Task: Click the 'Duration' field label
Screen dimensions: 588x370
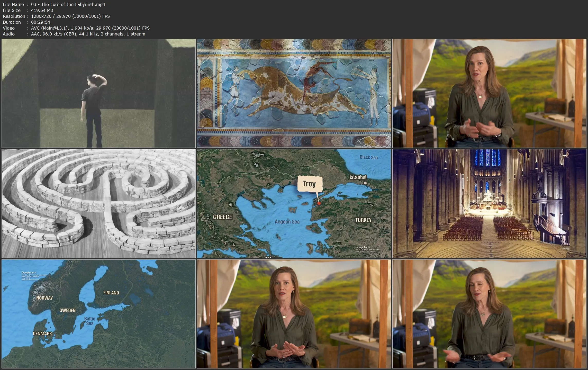Action: pyautogui.click(x=12, y=22)
